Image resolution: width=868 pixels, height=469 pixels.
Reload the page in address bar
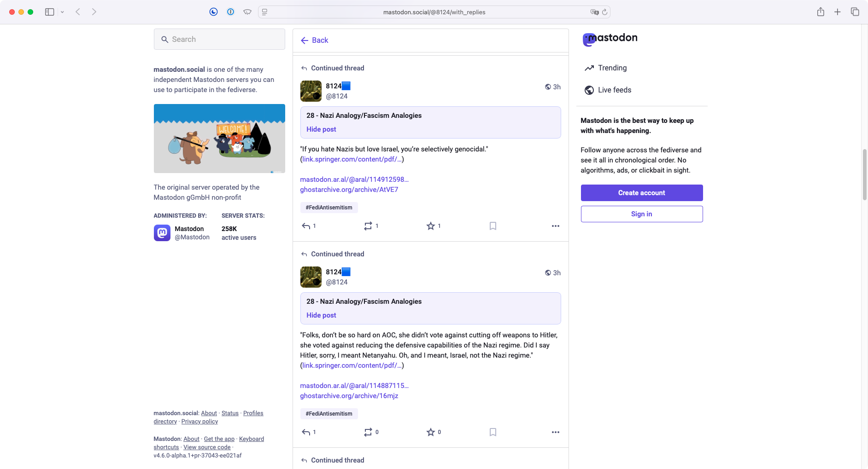click(604, 12)
